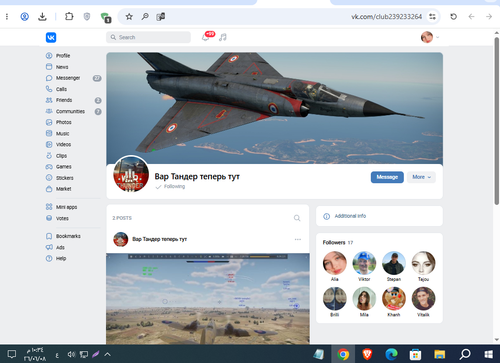Open the browser extensions puzzle icon
The height and width of the screenshot is (363, 500).
(69, 16)
